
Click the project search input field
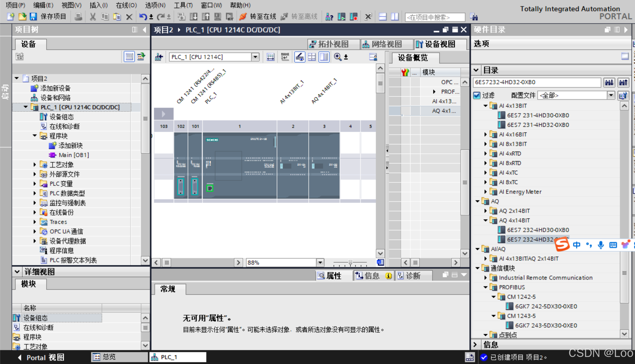435,17
